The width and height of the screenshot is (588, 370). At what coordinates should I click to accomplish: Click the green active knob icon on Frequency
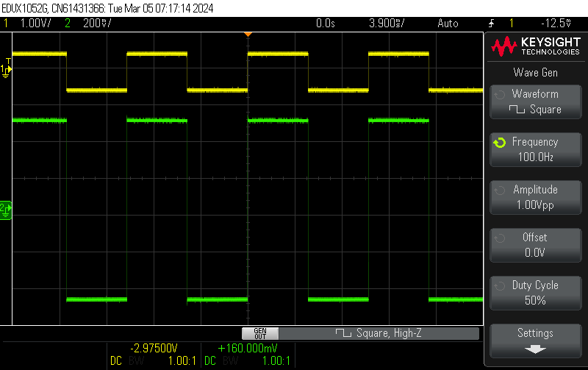click(500, 142)
